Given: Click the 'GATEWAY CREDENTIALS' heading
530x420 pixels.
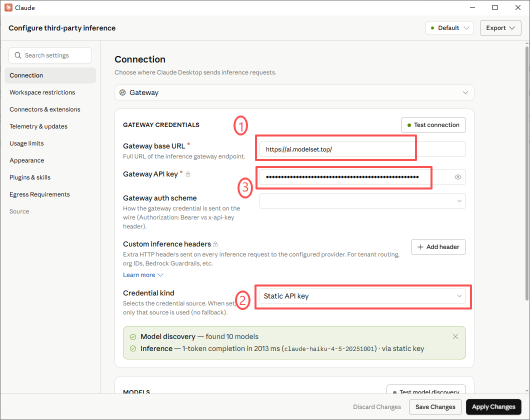Looking at the screenshot, I should 161,125.
